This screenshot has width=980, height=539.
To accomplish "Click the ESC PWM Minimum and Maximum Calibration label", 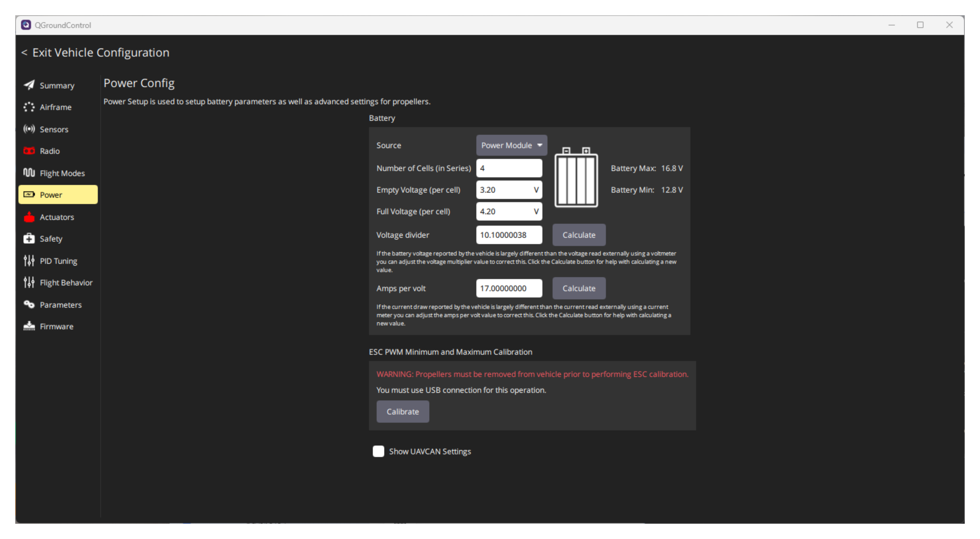I will point(450,352).
